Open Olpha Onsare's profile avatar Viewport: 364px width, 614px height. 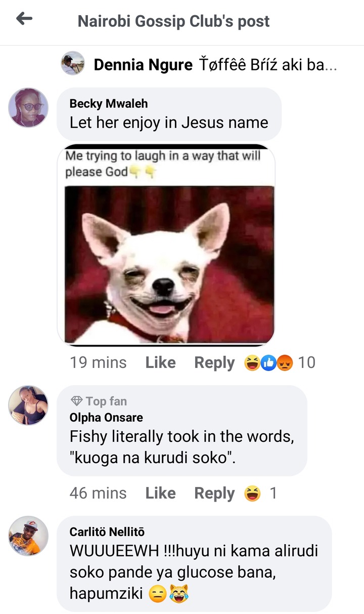[29, 405]
